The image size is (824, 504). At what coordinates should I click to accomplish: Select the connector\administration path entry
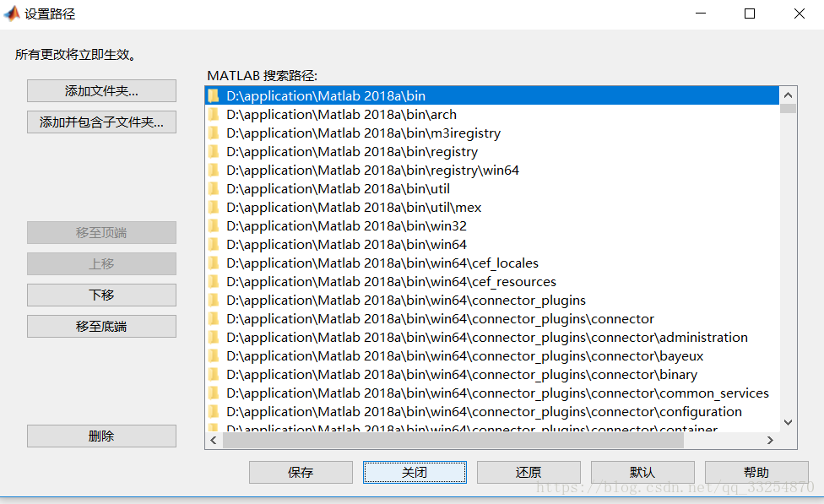tap(492, 338)
